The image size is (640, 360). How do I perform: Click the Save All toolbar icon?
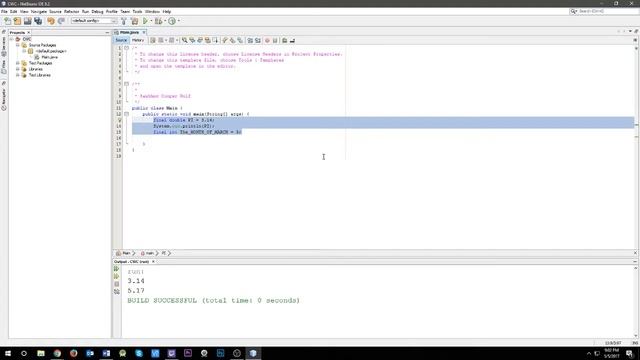(38, 21)
